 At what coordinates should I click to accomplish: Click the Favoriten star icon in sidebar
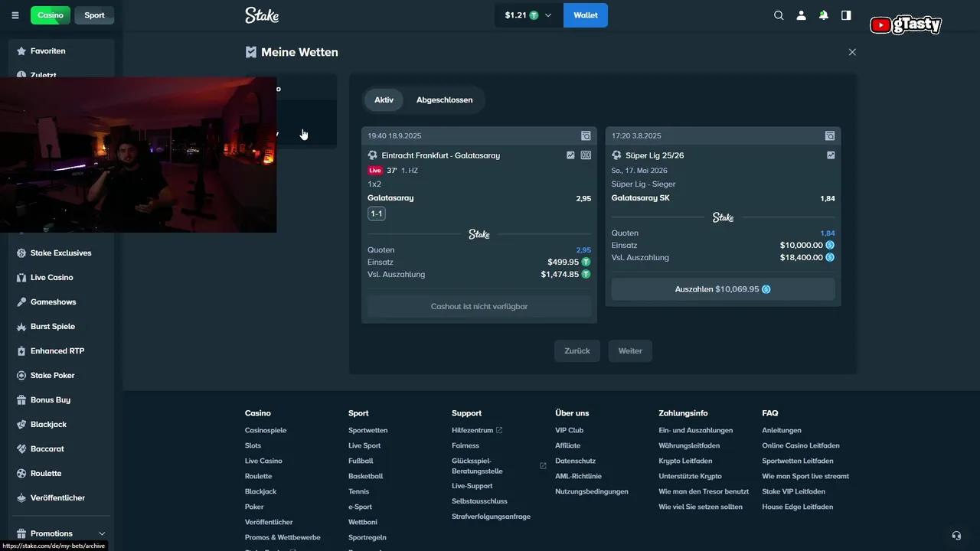click(21, 51)
